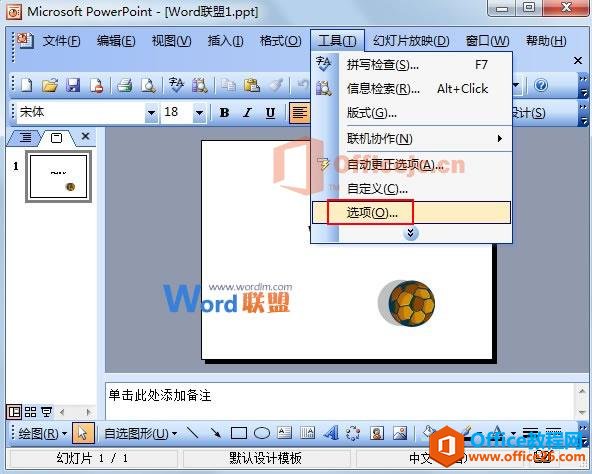Close the slides outline pane
The image size is (592, 474).
click(86, 136)
